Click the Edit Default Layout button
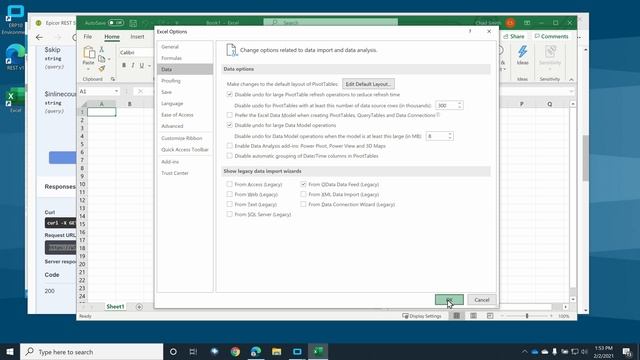Viewport: 640px width, 360px height. (368, 84)
